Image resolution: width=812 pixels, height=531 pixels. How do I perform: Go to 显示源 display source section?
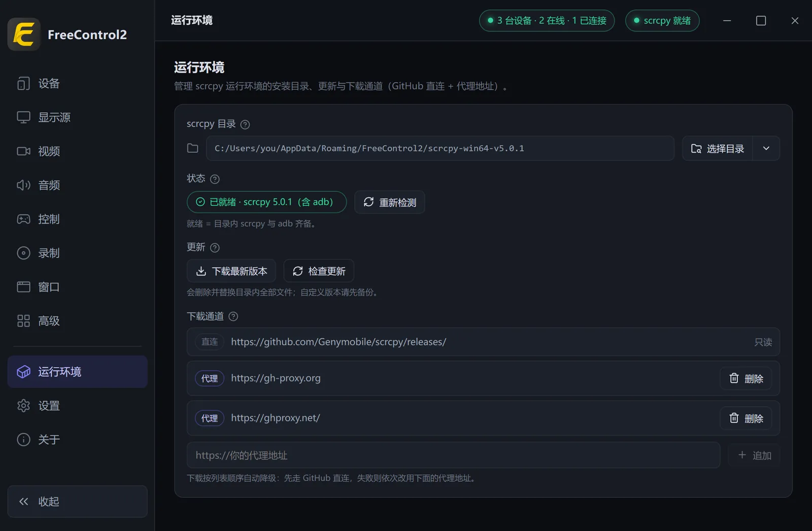pyautogui.click(x=77, y=117)
